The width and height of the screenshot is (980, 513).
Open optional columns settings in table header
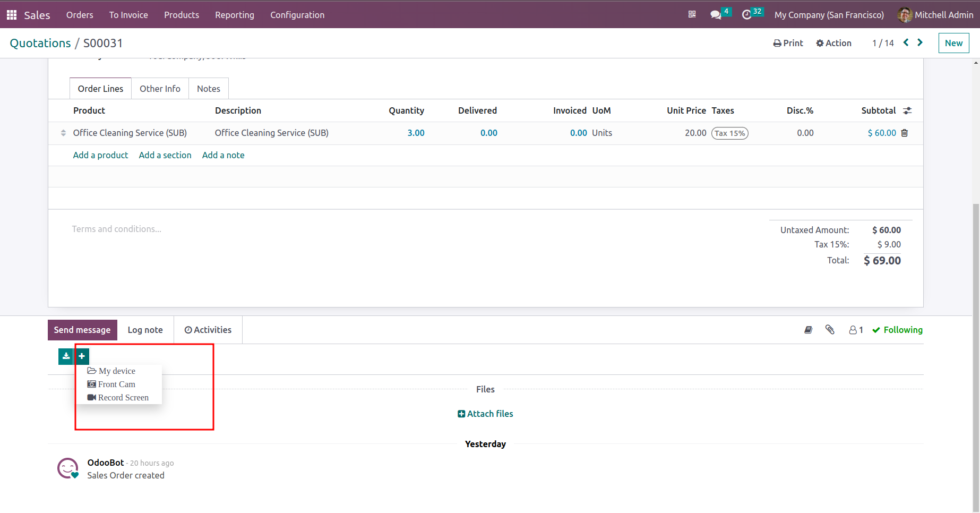click(907, 110)
